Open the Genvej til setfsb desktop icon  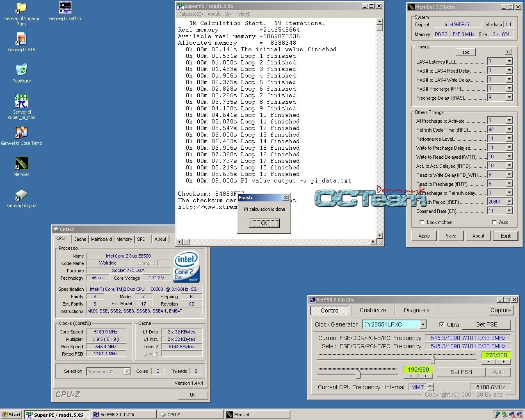tap(65, 8)
